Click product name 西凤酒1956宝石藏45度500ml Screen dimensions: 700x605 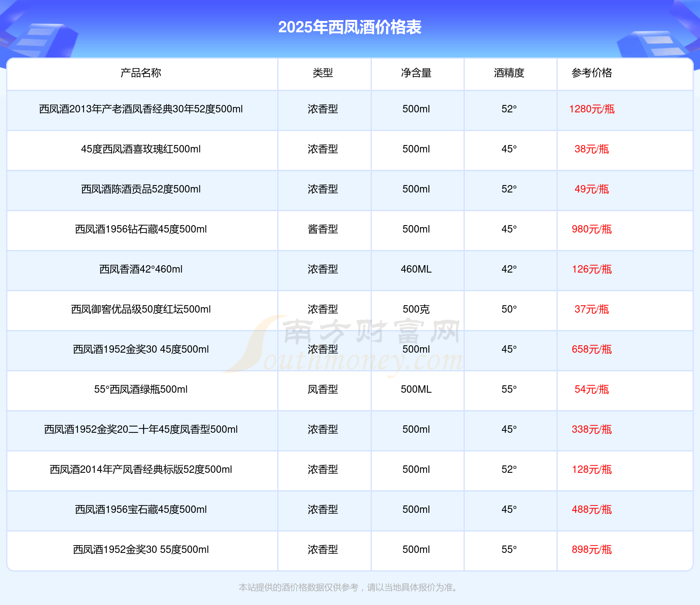(141, 509)
